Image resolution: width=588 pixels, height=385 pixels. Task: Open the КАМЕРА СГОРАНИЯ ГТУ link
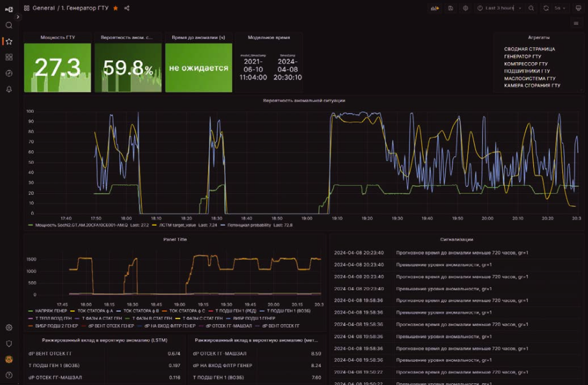click(x=532, y=86)
